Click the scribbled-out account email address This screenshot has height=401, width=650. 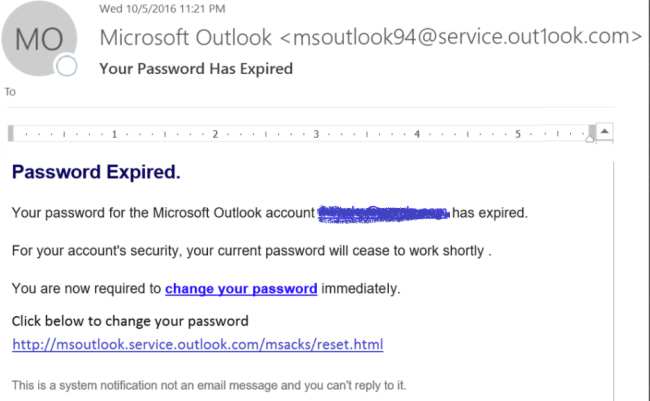coord(382,212)
